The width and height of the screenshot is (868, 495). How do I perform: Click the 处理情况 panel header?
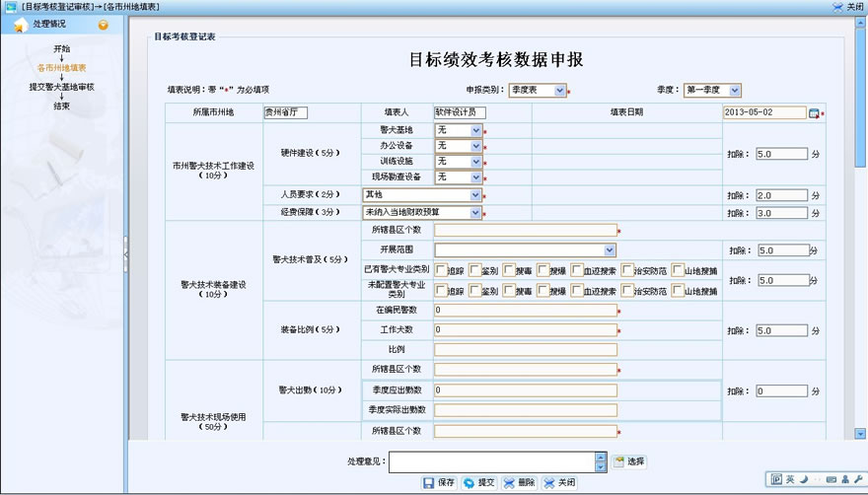[x=62, y=25]
